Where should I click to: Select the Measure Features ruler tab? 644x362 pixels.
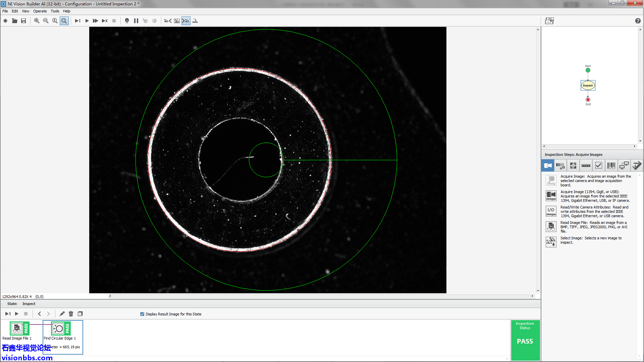[x=586, y=165]
